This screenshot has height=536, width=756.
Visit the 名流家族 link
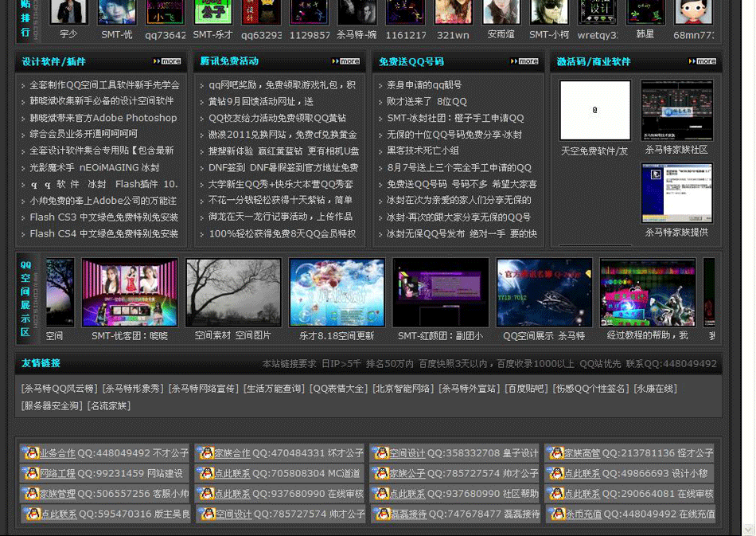tap(109, 405)
